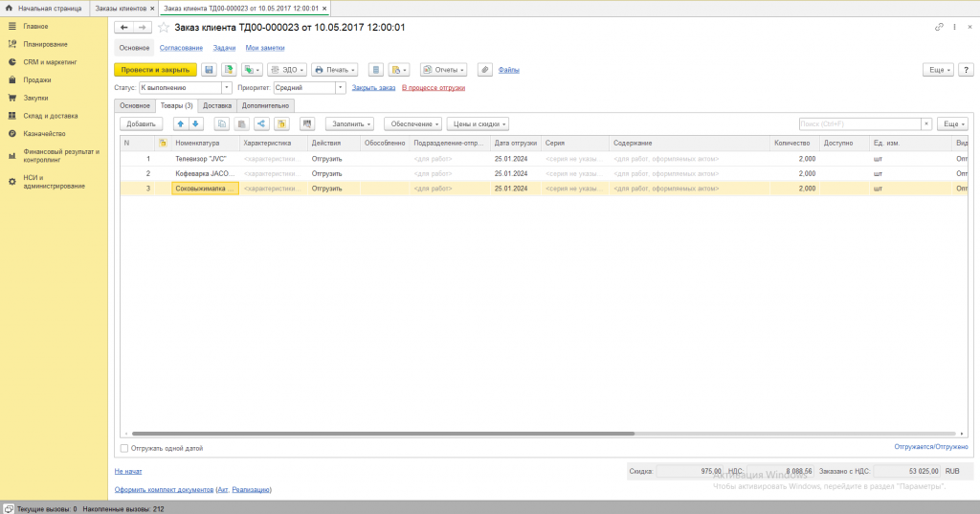Switch to the Доставка tab

(217, 105)
